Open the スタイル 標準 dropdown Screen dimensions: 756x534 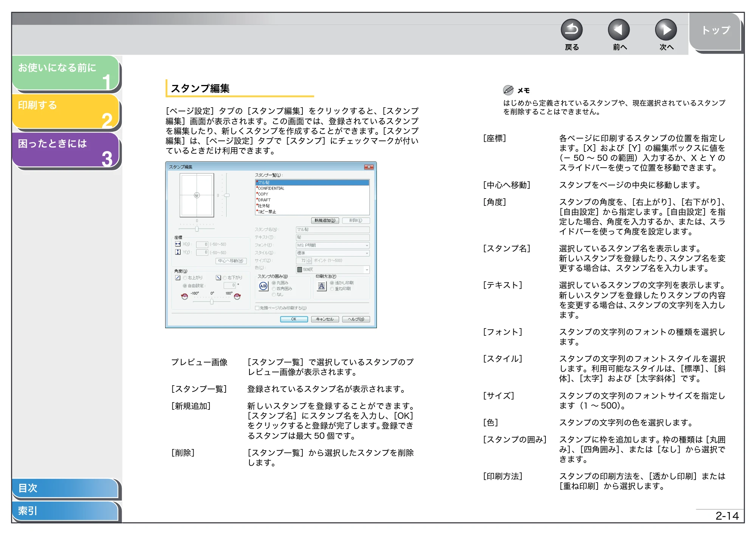pos(333,253)
